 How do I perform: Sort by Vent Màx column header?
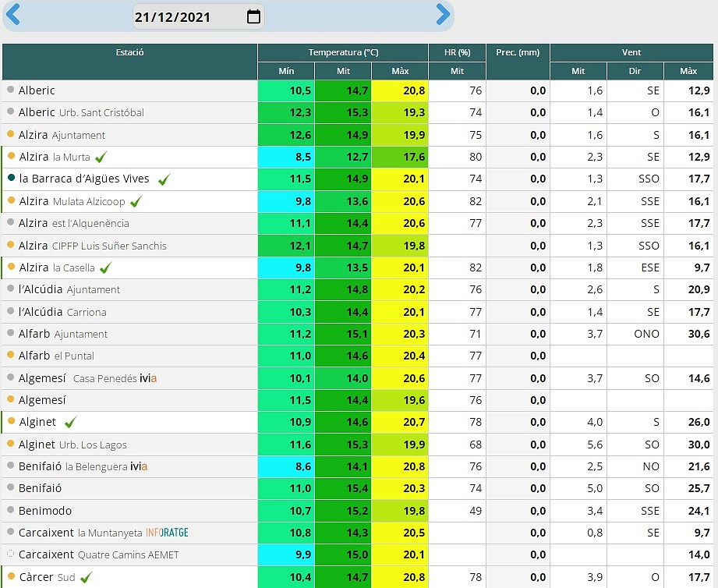688,71
